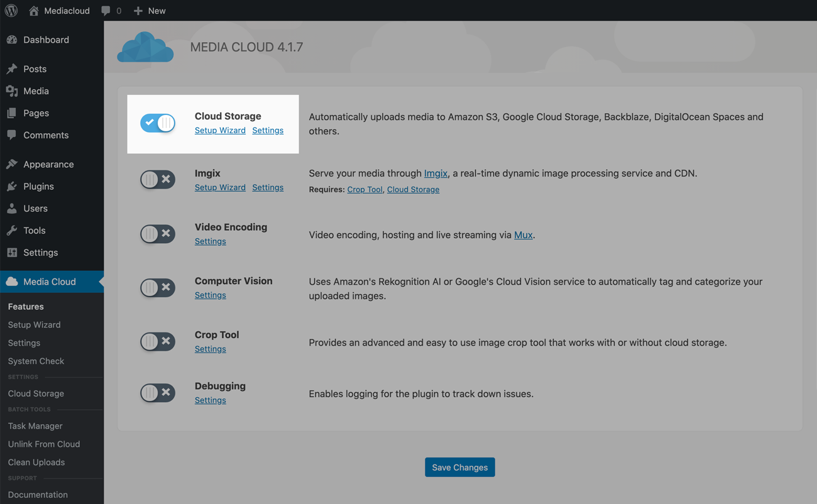
Task: Open Debugging Settings link
Action: coord(211,400)
